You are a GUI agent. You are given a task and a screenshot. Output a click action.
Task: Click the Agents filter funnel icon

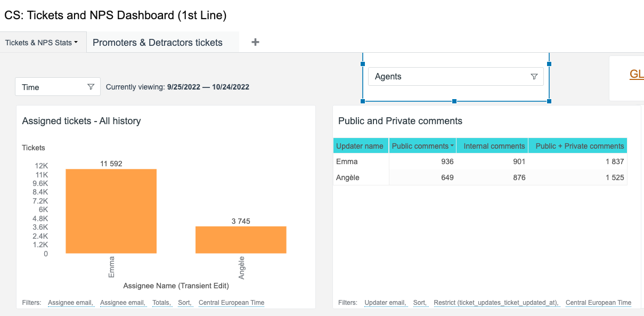534,77
